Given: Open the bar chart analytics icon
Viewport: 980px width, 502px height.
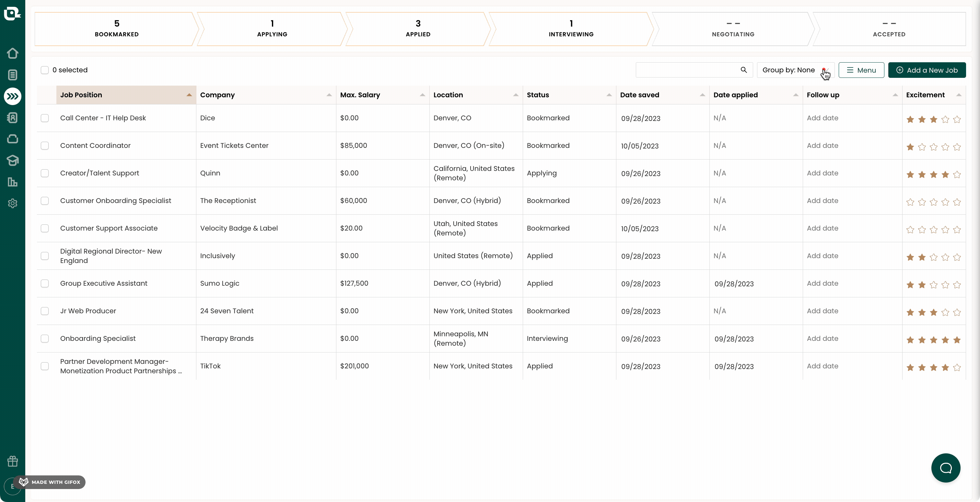Looking at the screenshot, I should pos(13,182).
